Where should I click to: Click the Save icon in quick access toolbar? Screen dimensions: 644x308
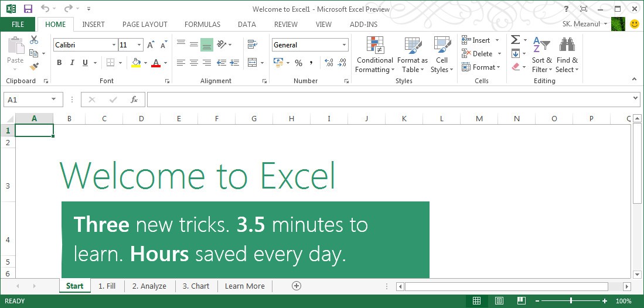(x=28, y=9)
